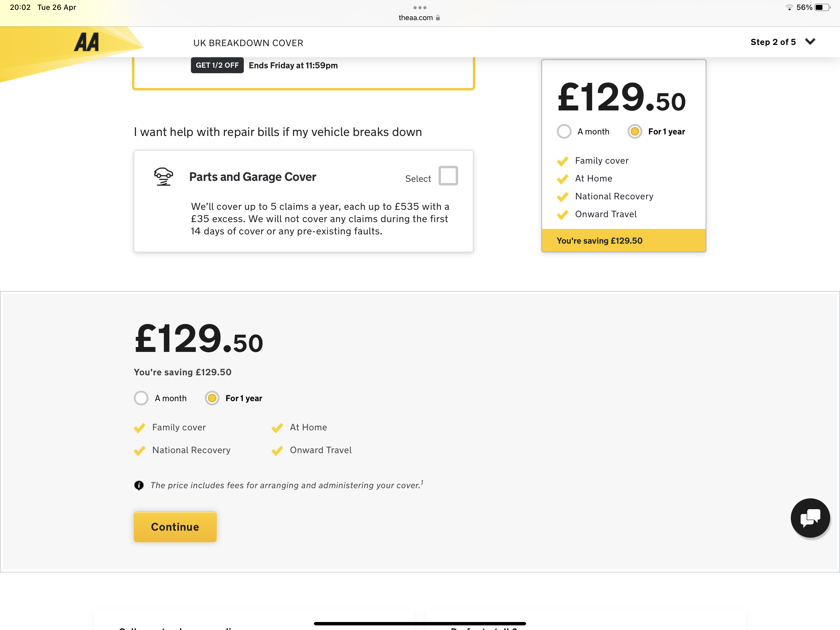Viewport: 840px width, 630px height.
Task: Click the AA logo
Action: click(x=87, y=42)
